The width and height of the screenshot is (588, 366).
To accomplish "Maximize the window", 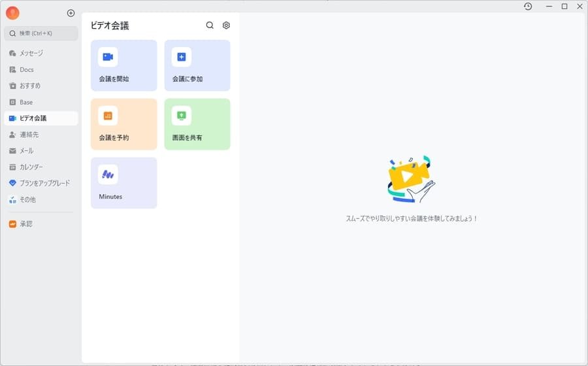I will 564,7.
